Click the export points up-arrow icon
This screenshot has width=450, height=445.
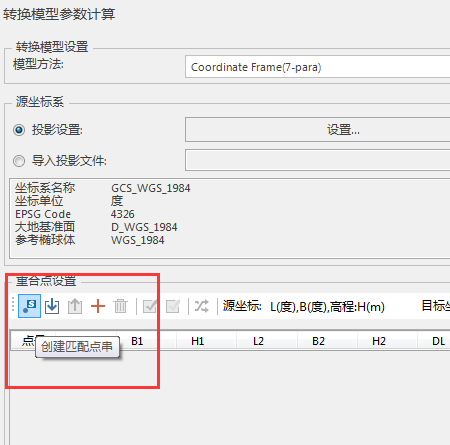click(x=75, y=306)
